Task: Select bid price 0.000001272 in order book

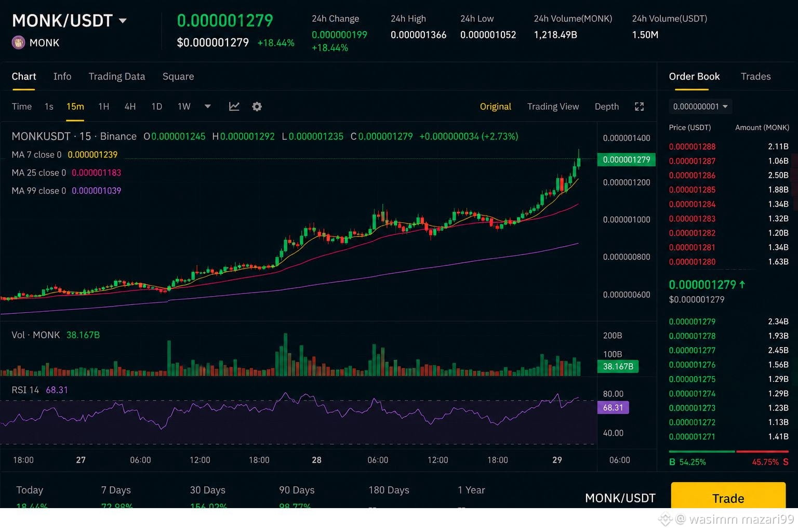Action: click(x=692, y=422)
